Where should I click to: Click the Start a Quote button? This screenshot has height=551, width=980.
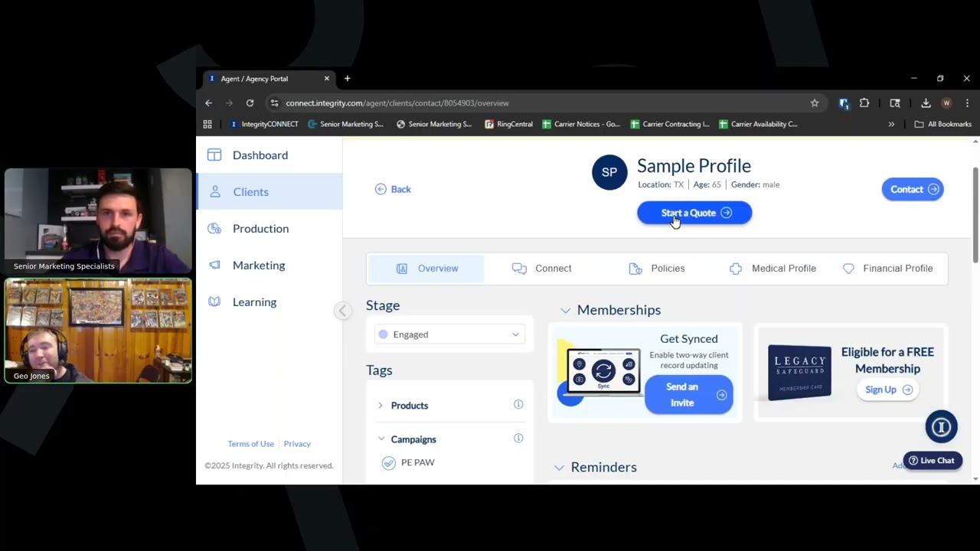(694, 213)
